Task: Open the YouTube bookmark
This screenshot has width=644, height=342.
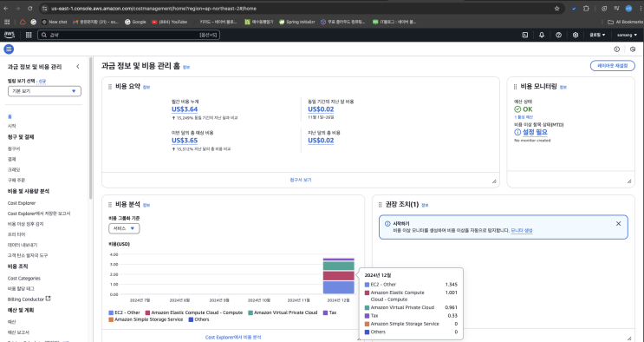Action: [x=169, y=22]
